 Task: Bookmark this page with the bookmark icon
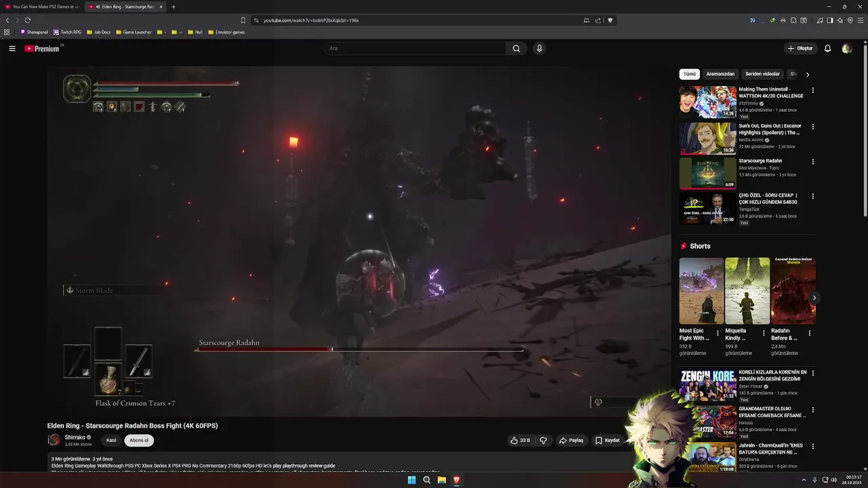click(x=243, y=20)
